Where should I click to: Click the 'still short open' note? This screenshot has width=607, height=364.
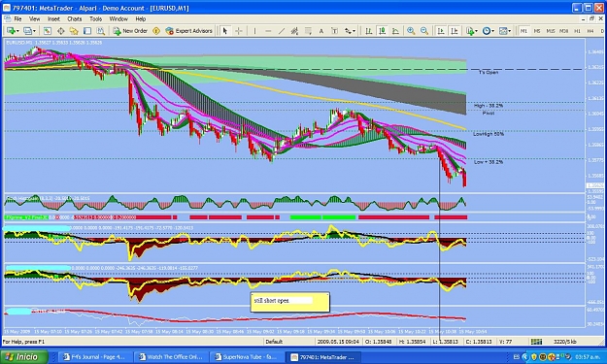(290, 302)
